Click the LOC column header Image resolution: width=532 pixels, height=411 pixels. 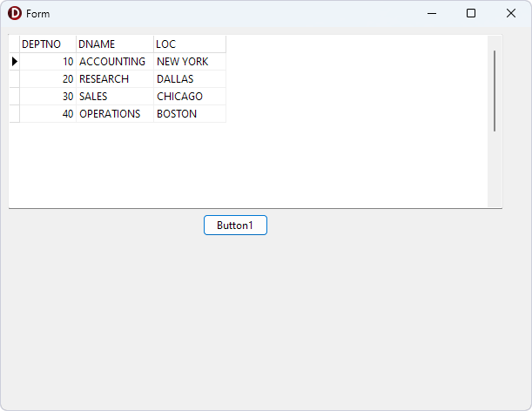189,44
